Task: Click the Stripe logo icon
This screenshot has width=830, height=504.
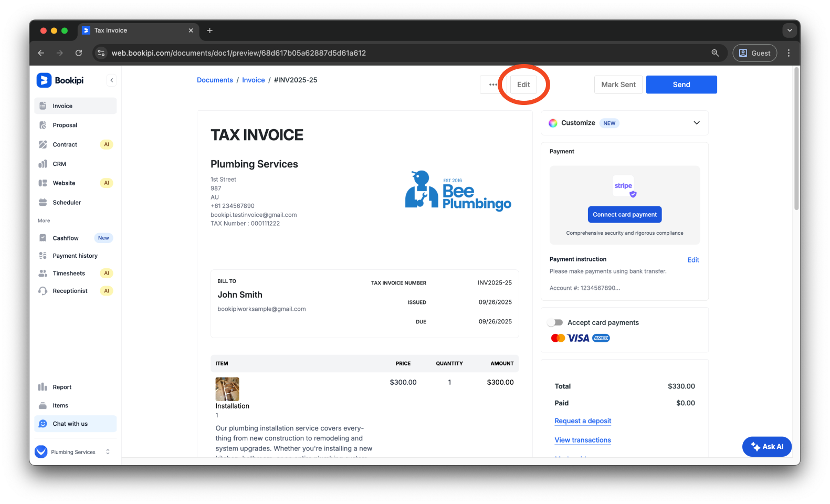Action: pyautogui.click(x=624, y=186)
